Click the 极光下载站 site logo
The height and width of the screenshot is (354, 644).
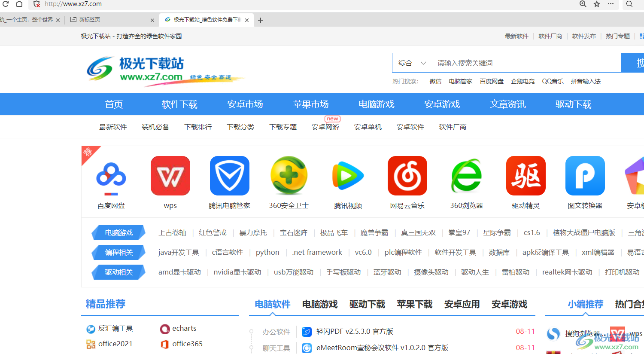(x=165, y=71)
